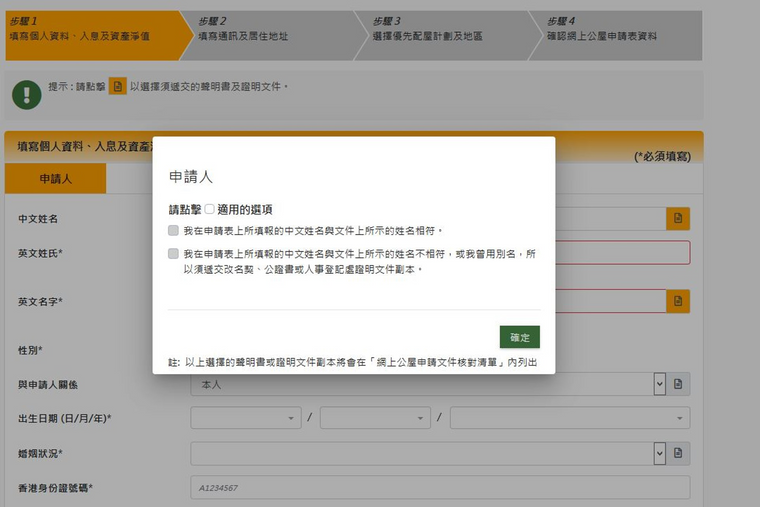Click the 性別* label

click(30, 350)
